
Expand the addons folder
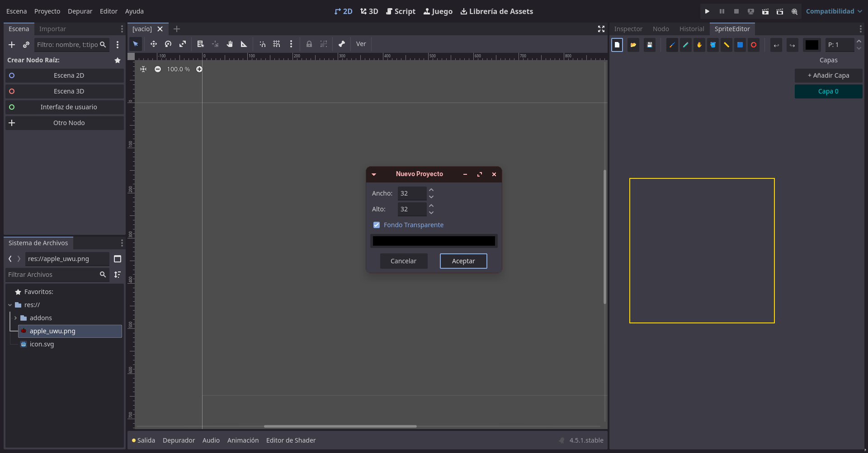[x=15, y=318]
